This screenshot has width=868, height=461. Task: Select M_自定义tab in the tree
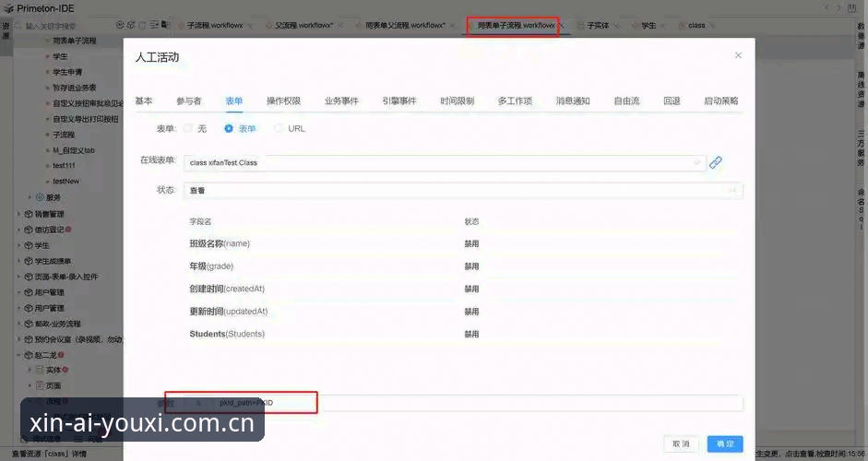[74, 150]
